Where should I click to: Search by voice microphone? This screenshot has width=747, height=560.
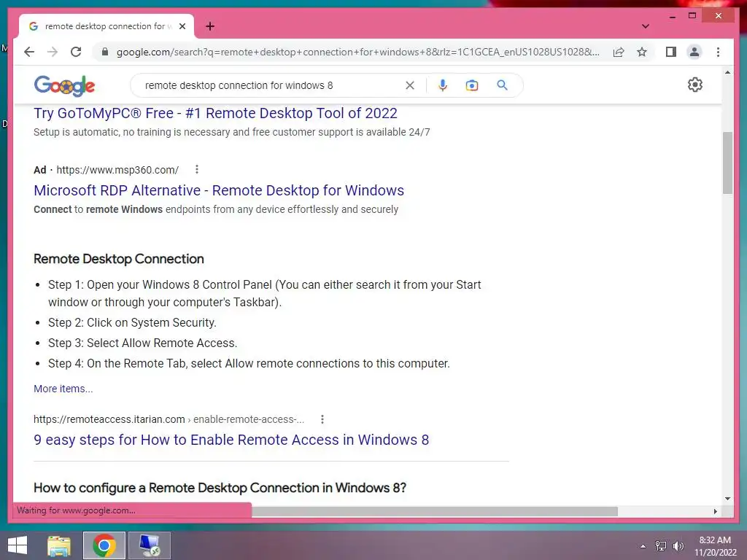(443, 85)
